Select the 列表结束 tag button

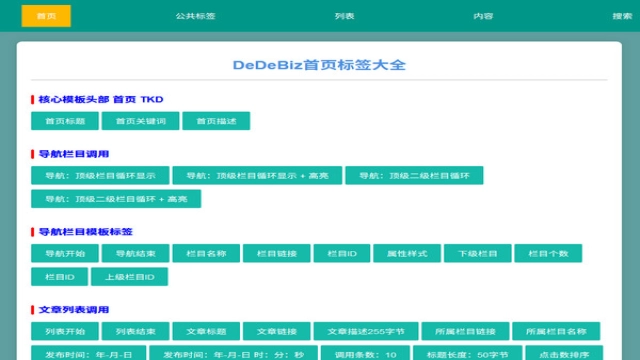[x=136, y=331]
